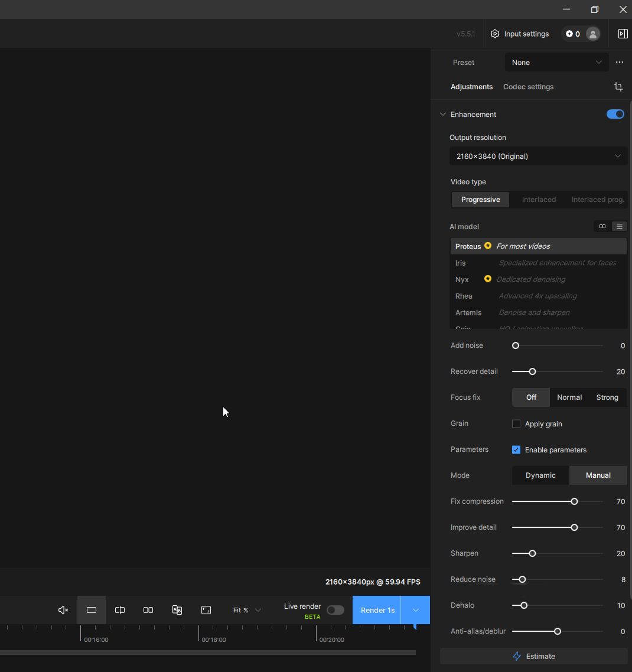Click the Reduce noise slider handle
The image size is (632, 672).
(522, 579)
